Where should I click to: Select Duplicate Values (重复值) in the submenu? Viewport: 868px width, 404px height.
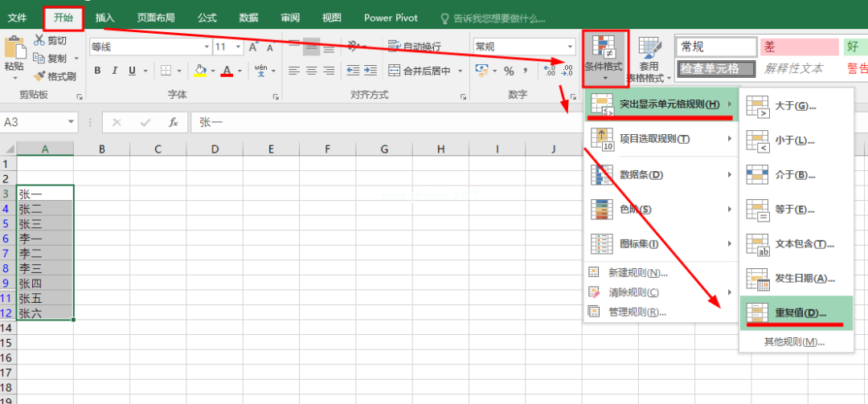tap(792, 312)
